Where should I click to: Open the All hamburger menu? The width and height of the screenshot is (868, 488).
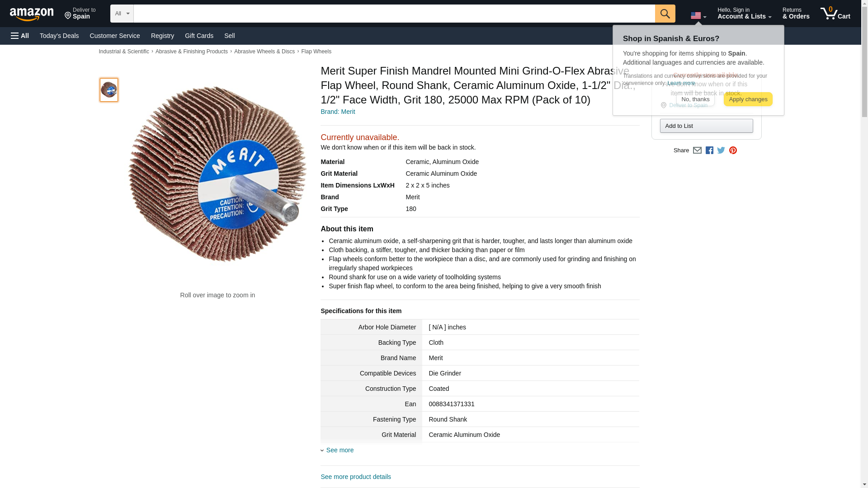[20, 36]
